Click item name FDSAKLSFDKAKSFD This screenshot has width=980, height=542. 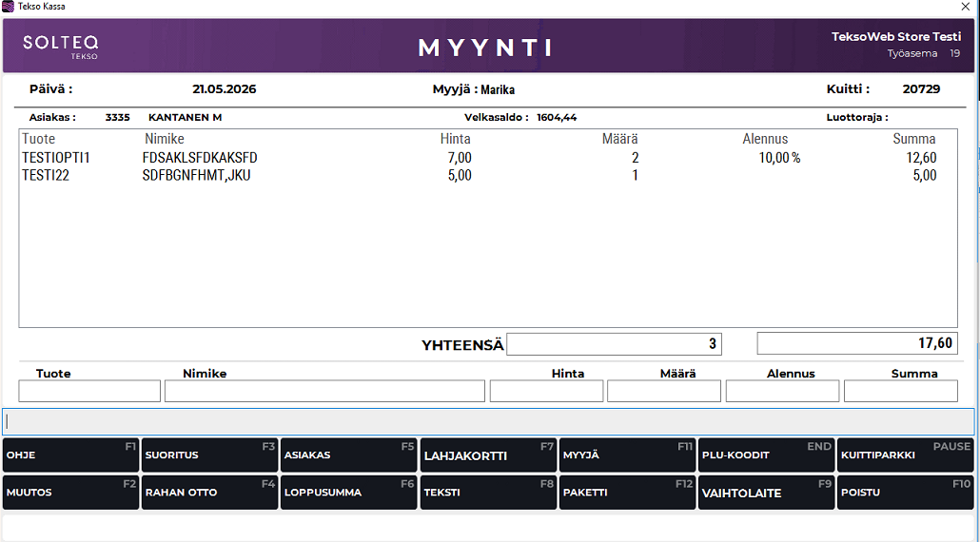(200, 157)
